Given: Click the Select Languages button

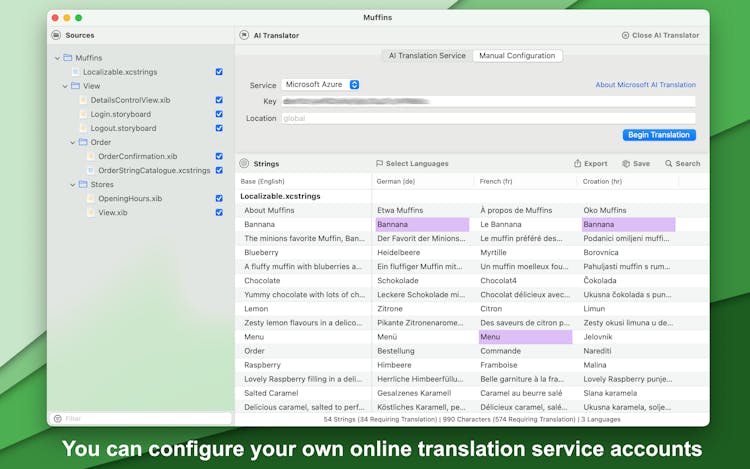Looking at the screenshot, I should click(412, 164).
